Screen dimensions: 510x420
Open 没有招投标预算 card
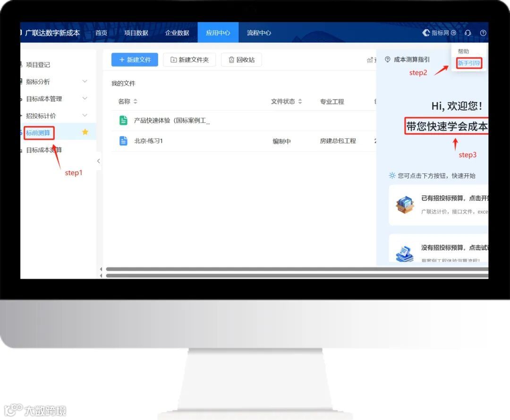(x=438, y=248)
